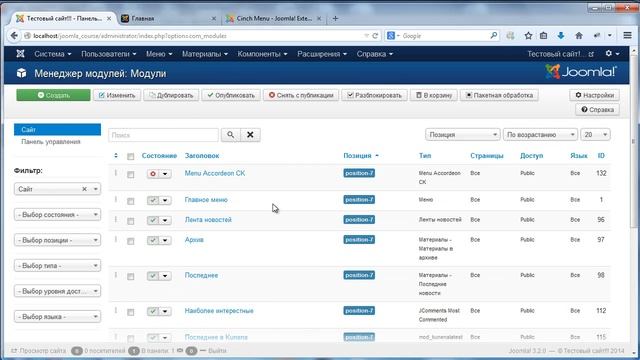Open the Система menu
The width and height of the screenshot is (640, 360).
tap(53, 54)
